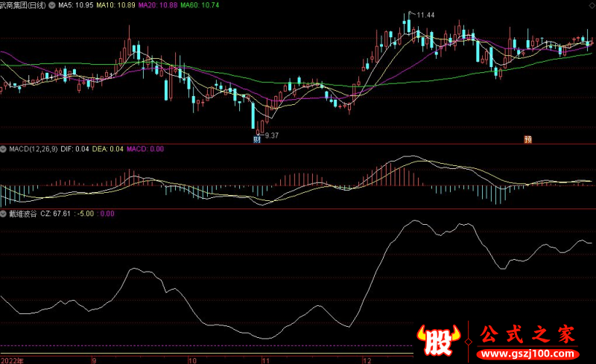Click the month 11 marker on time axis

266,360
